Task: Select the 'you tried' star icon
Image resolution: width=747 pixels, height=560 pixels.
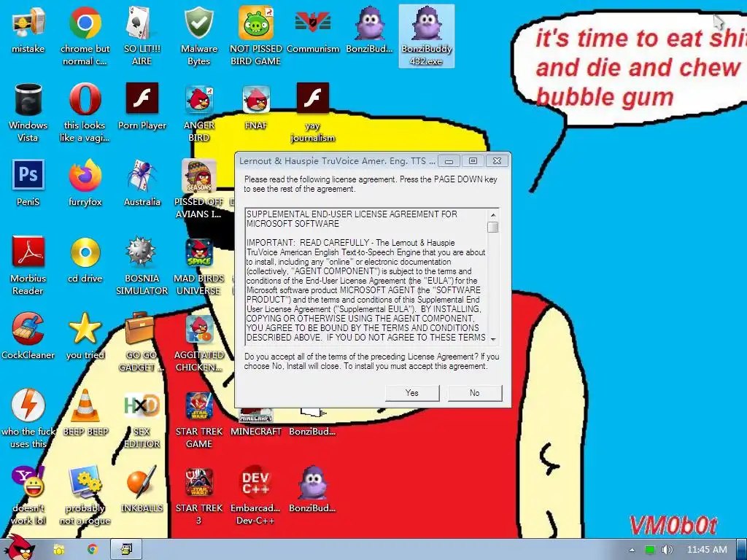Action: (85, 335)
